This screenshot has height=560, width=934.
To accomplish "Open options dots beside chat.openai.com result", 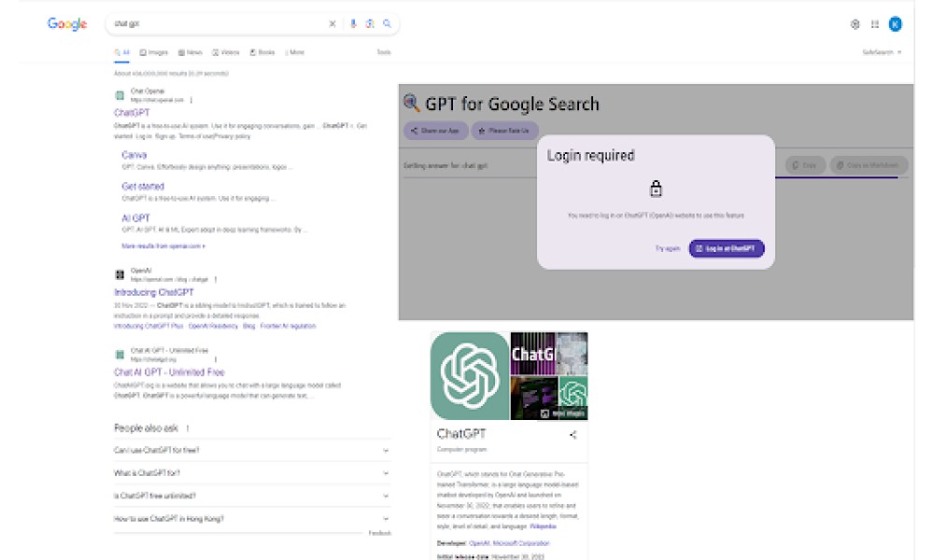I will pyautogui.click(x=191, y=100).
